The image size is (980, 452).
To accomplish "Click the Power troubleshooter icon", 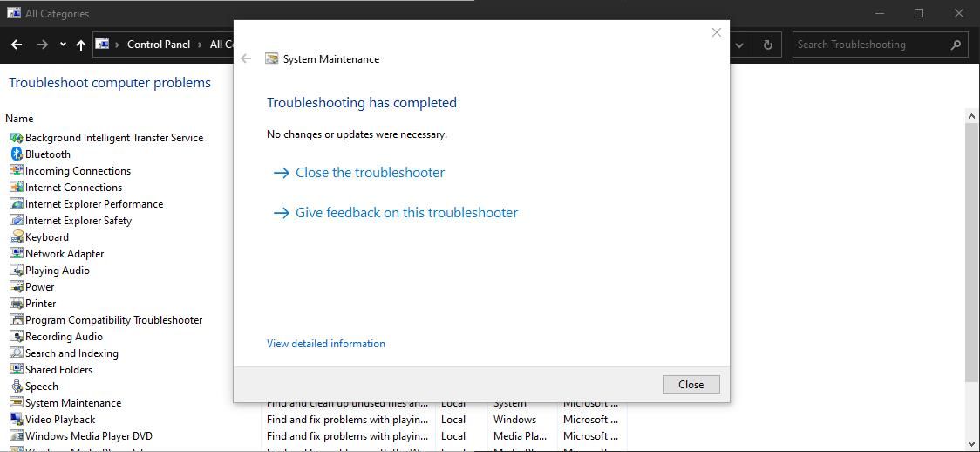I will click(x=17, y=287).
